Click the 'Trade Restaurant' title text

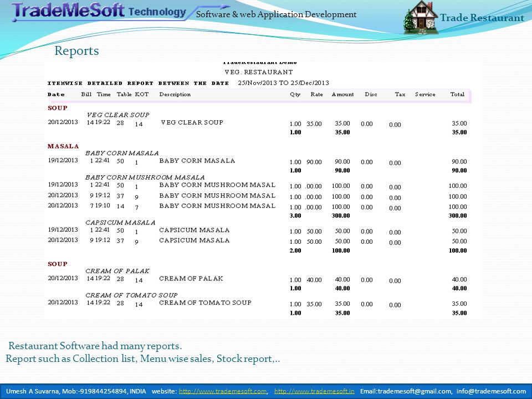pyautogui.click(x=482, y=18)
